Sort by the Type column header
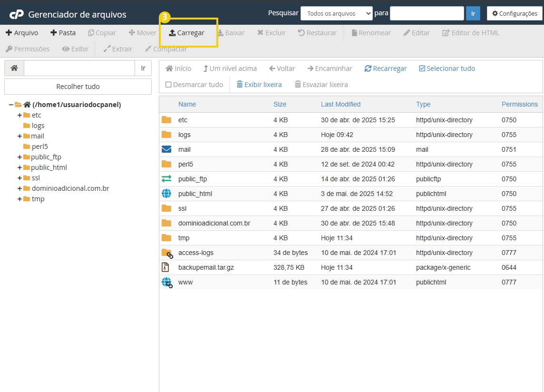 [x=423, y=104]
